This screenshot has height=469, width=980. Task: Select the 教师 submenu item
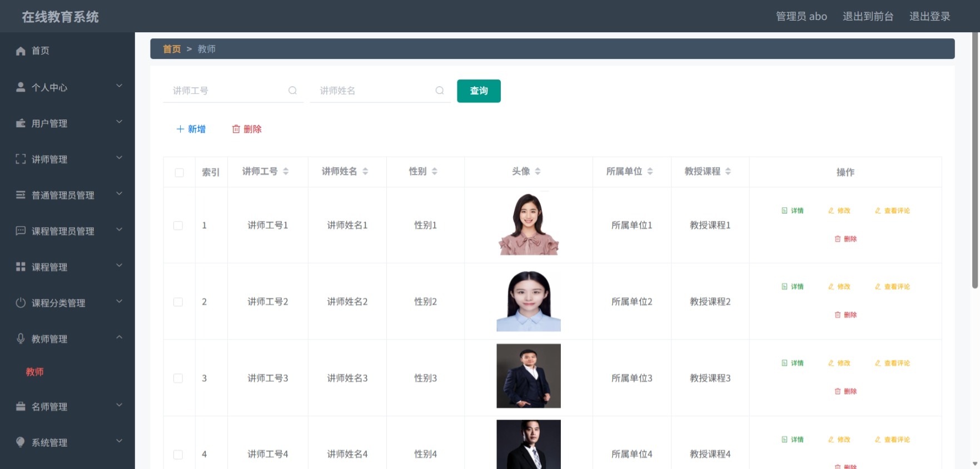34,372
